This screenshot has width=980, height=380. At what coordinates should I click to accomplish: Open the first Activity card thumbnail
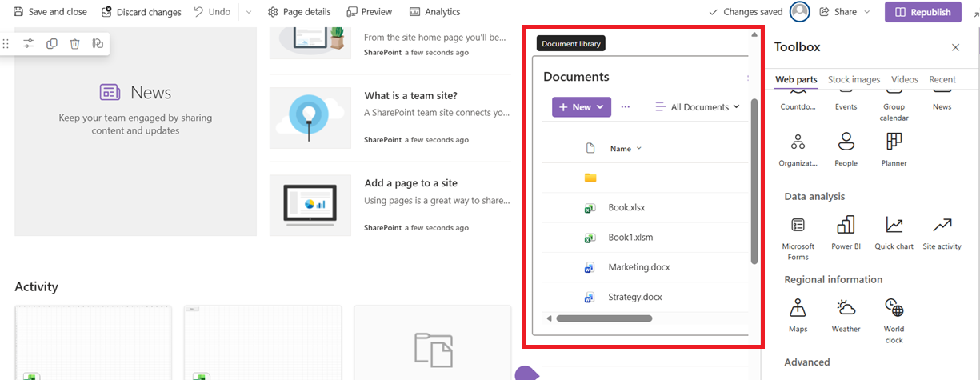click(x=93, y=342)
